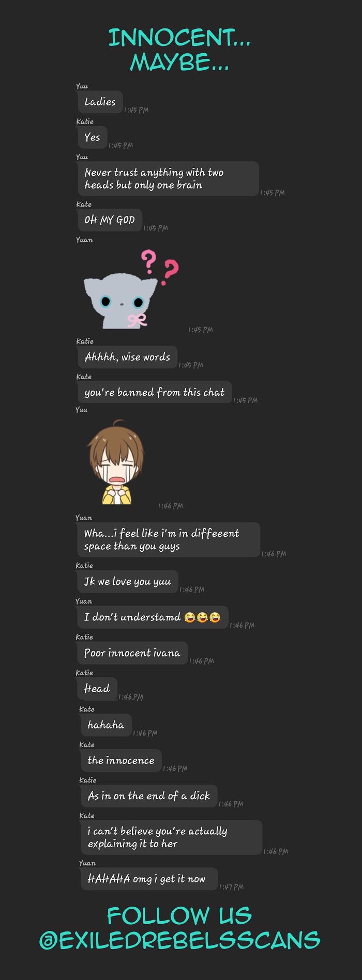Click the pink question marks above the cat

click(160, 267)
